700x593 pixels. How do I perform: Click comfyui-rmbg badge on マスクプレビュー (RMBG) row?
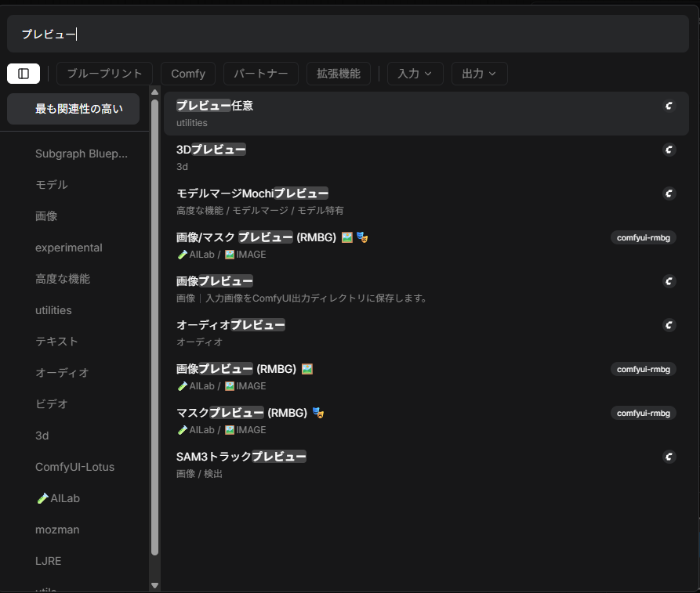click(x=644, y=413)
